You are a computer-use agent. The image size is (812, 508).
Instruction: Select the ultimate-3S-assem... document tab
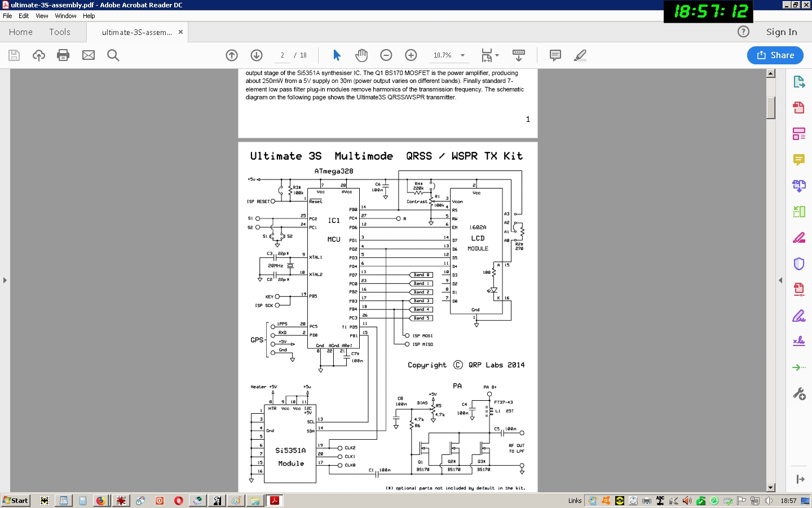pos(137,32)
